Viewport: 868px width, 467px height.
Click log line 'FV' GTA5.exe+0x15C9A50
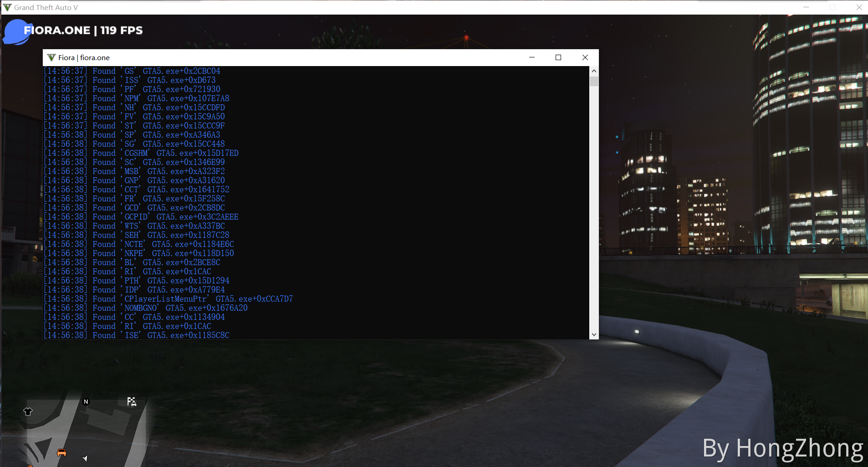134,117
